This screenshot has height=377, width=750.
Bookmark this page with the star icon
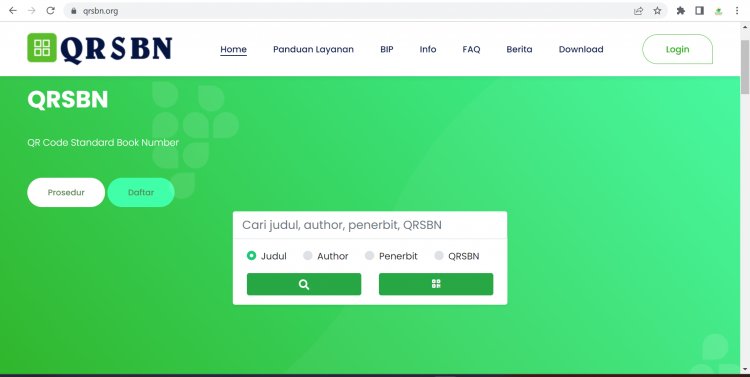657,11
